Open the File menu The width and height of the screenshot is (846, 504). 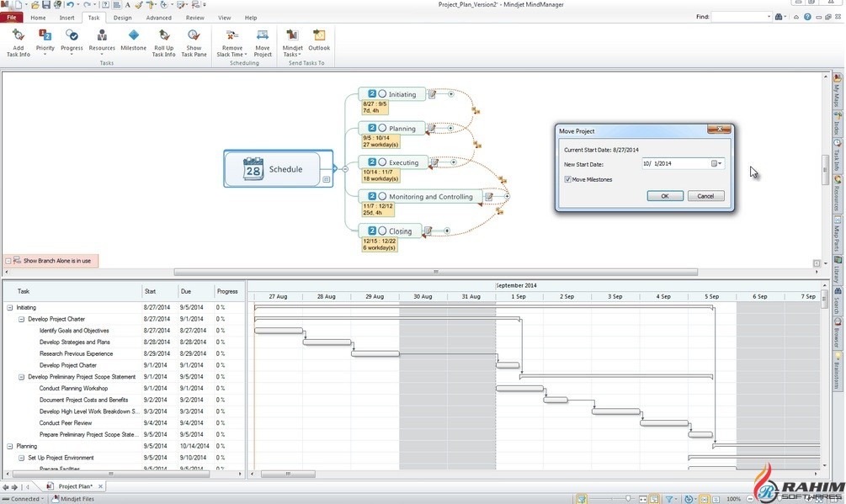coord(11,18)
